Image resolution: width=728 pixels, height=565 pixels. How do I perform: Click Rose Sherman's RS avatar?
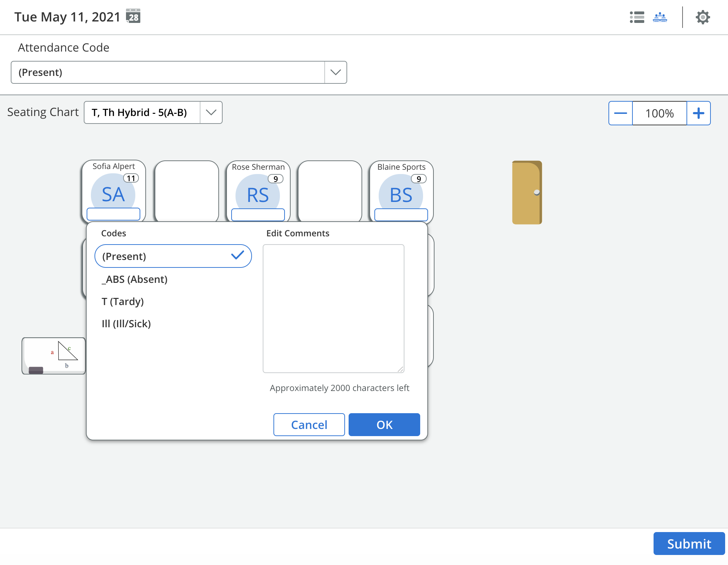(258, 195)
